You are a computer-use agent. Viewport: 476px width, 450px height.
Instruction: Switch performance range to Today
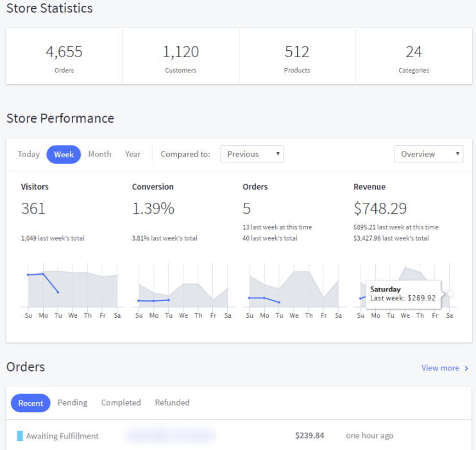point(28,154)
